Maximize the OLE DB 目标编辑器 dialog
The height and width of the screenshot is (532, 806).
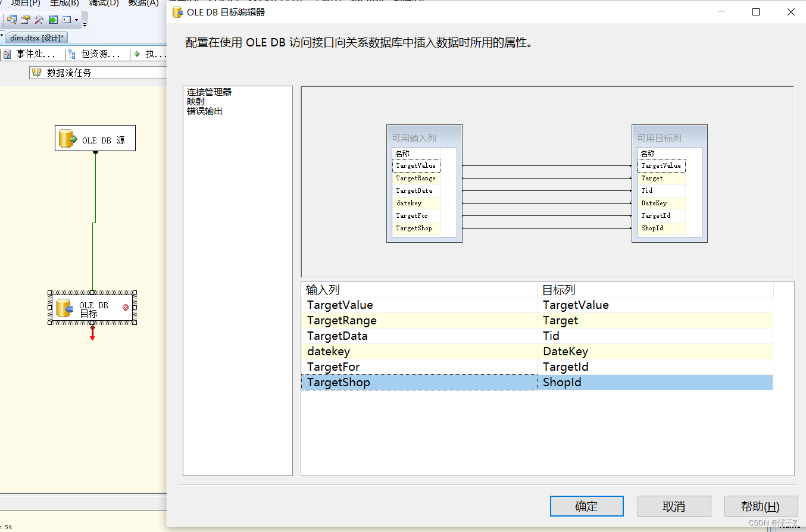pyautogui.click(x=756, y=12)
